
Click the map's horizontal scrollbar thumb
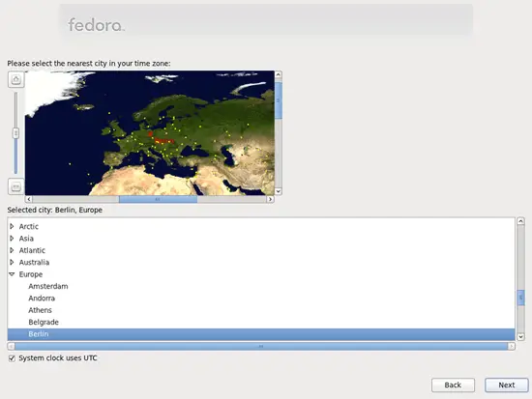[158, 199]
